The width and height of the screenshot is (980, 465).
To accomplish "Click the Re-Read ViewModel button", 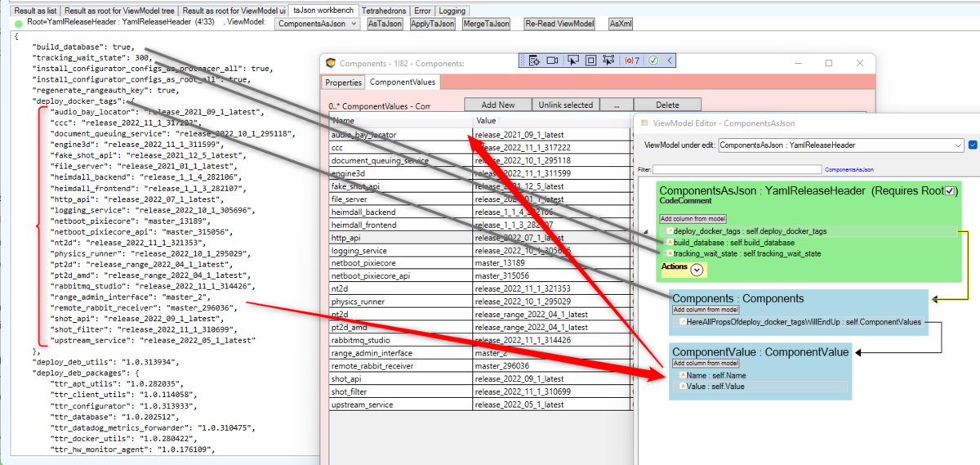I will point(559,24).
